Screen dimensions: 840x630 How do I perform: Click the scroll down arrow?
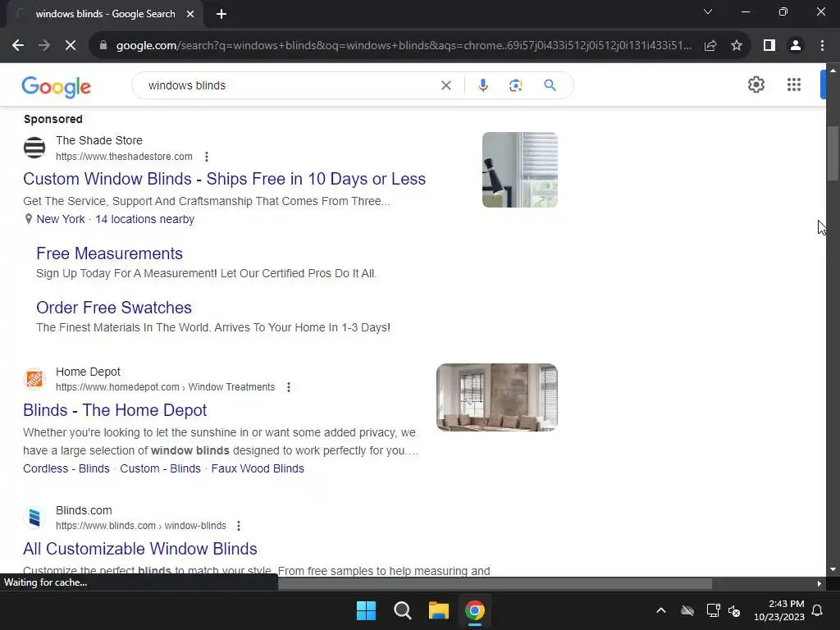click(833, 569)
